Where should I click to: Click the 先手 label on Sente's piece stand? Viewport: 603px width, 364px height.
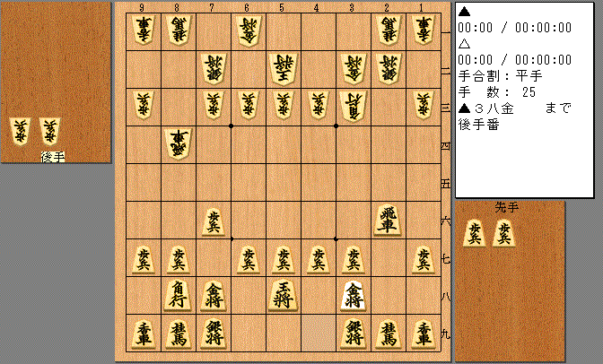[506, 207]
